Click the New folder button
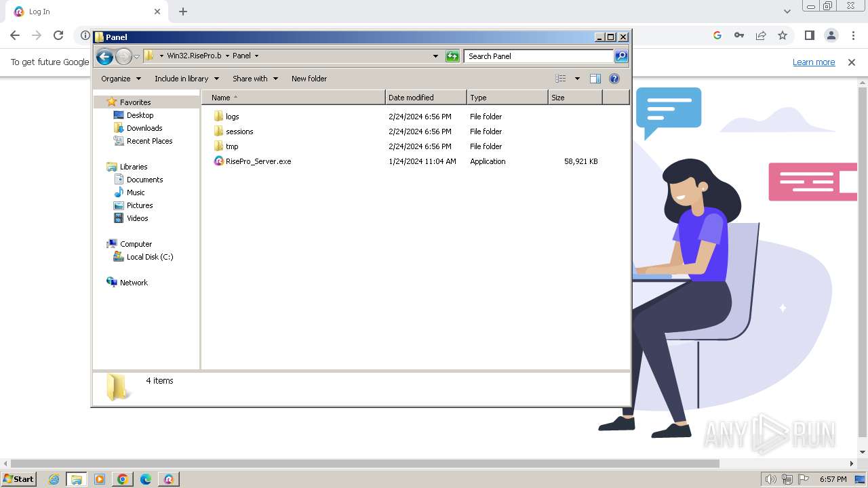868x488 pixels. (309, 79)
